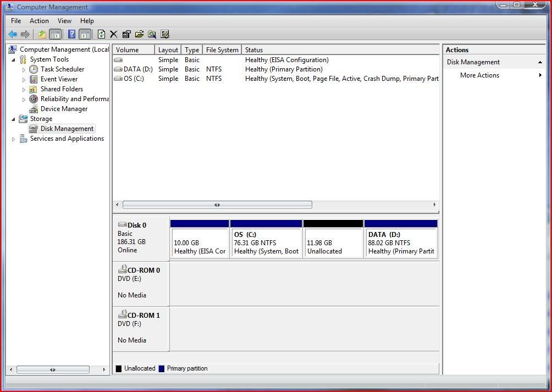
Task: Select Reliability and Performance icon in tree
Action: (34, 99)
